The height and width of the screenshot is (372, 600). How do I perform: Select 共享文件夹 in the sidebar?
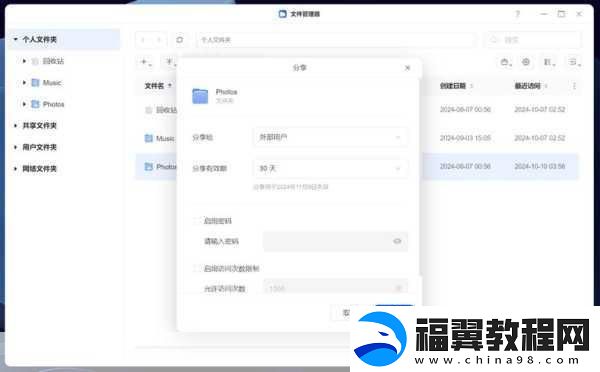[x=39, y=126]
